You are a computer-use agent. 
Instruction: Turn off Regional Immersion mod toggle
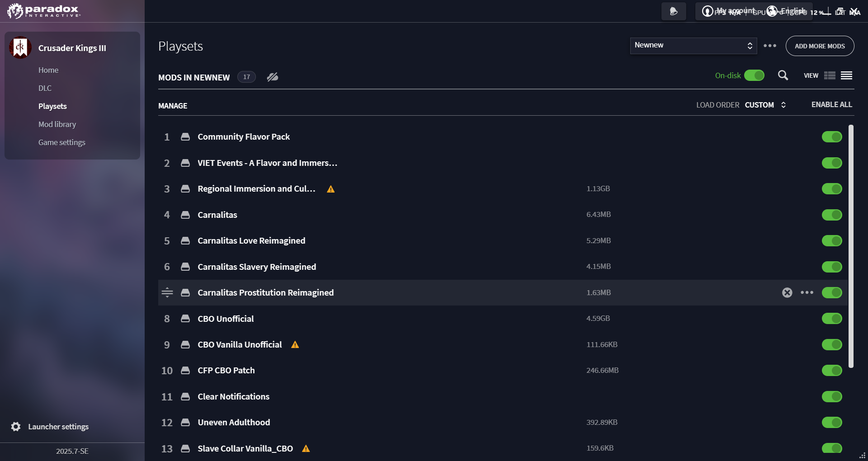coord(832,189)
